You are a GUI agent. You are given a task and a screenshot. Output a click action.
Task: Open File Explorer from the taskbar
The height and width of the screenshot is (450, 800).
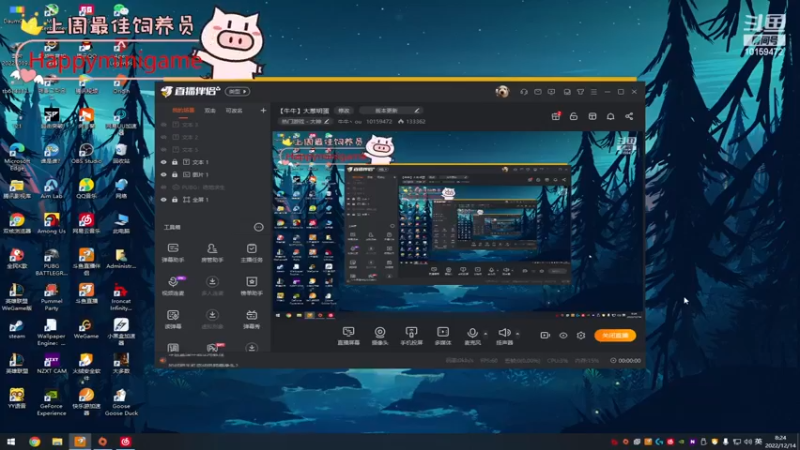click(x=57, y=442)
